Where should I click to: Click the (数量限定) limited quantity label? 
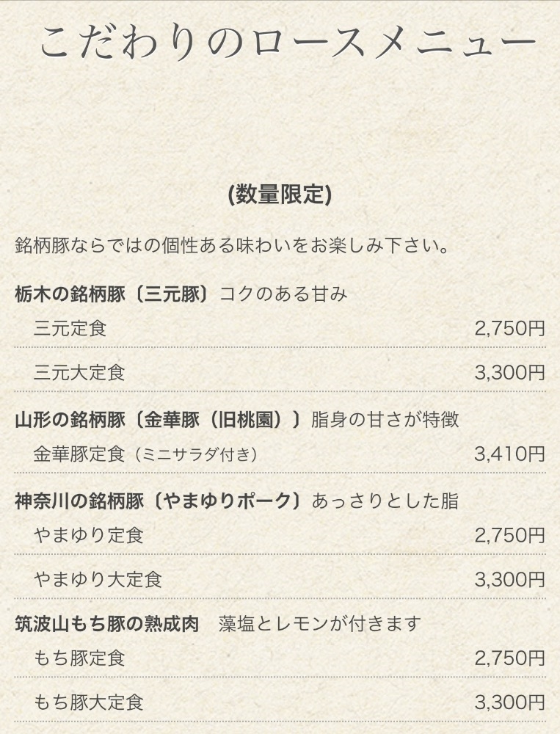tap(280, 195)
